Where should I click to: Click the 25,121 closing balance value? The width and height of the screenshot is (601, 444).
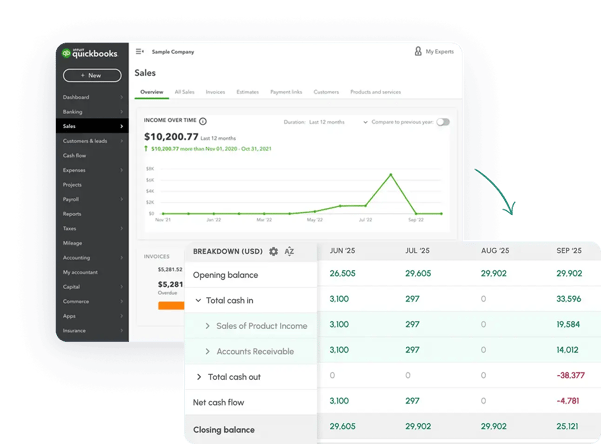[567, 426]
